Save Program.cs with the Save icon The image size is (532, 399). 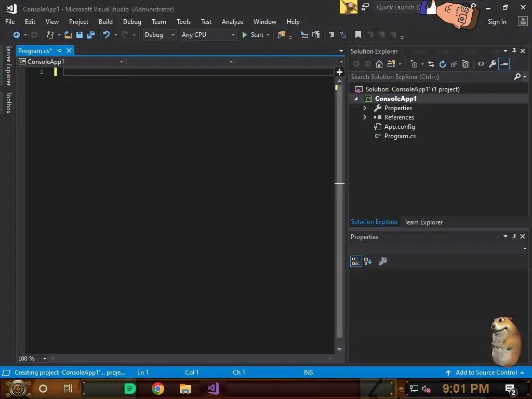pyautogui.click(x=79, y=35)
